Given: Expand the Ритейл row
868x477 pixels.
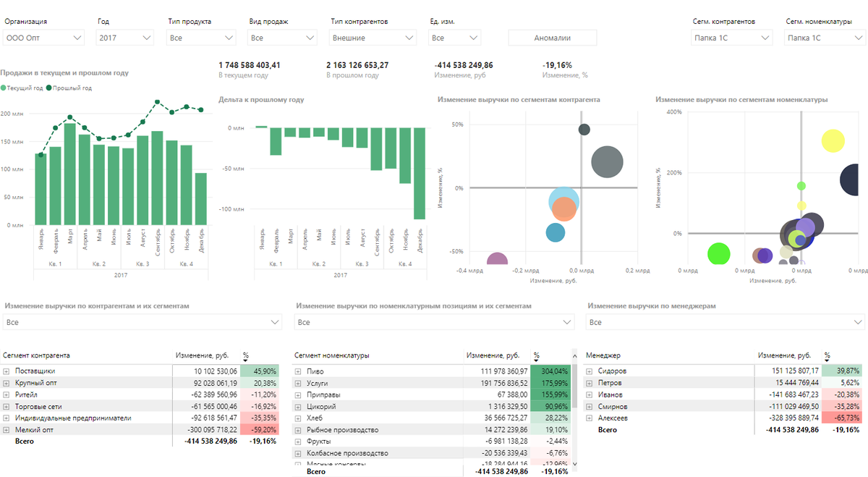Looking at the screenshot, I should point(6,394).
